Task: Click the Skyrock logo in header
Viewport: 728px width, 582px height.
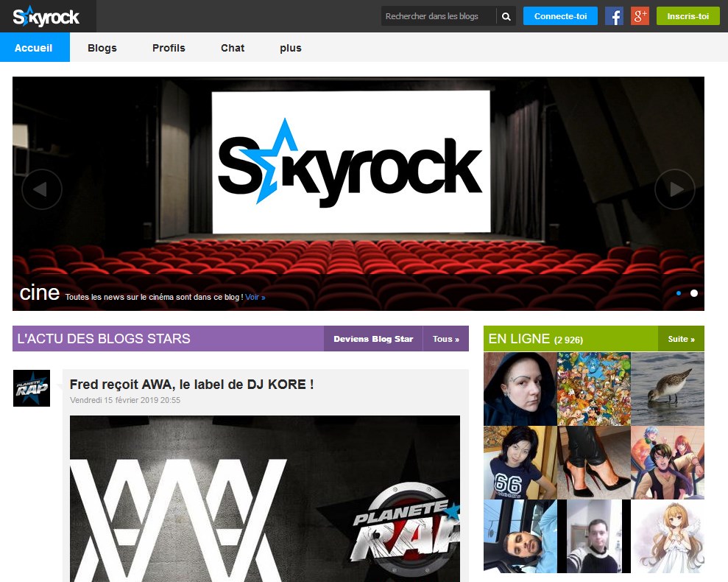Action: point(46,17)
